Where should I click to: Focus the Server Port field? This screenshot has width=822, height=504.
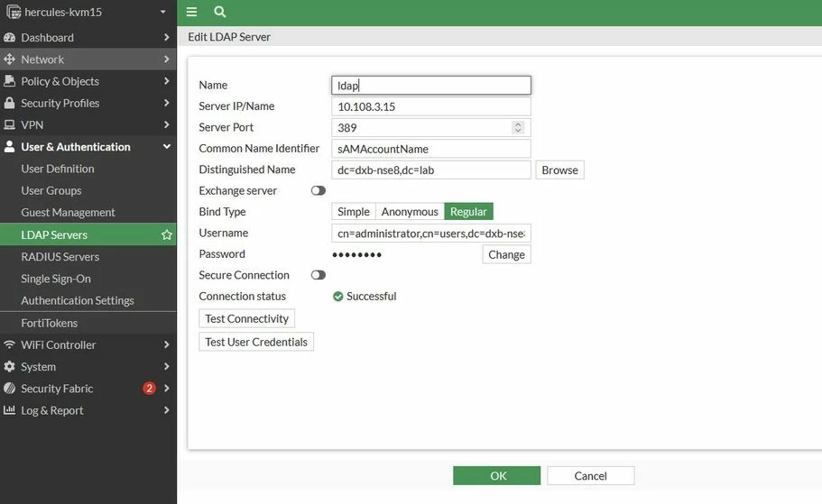[431, 127]
